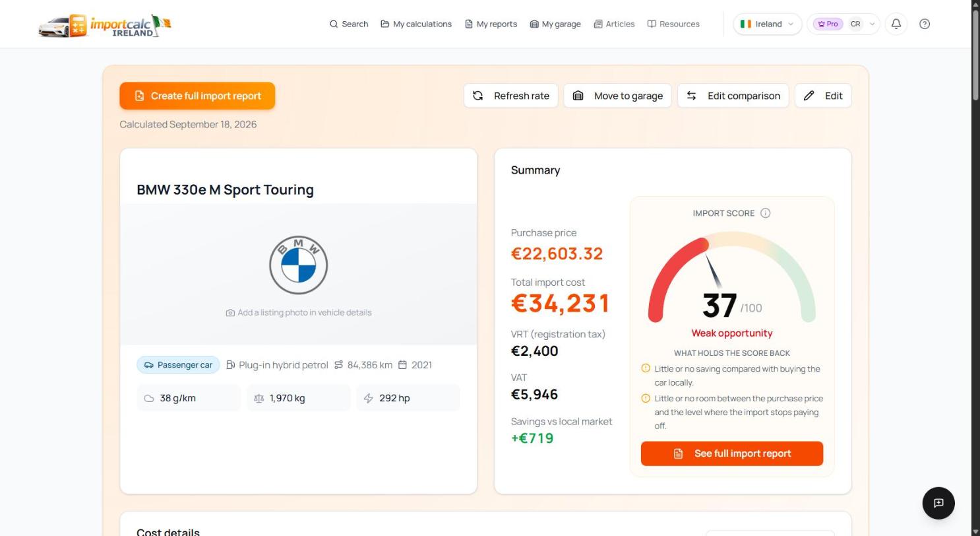Click the power bolt icon beside 292 hp
This screenshot has height=536, width=980.
(368, 399)
